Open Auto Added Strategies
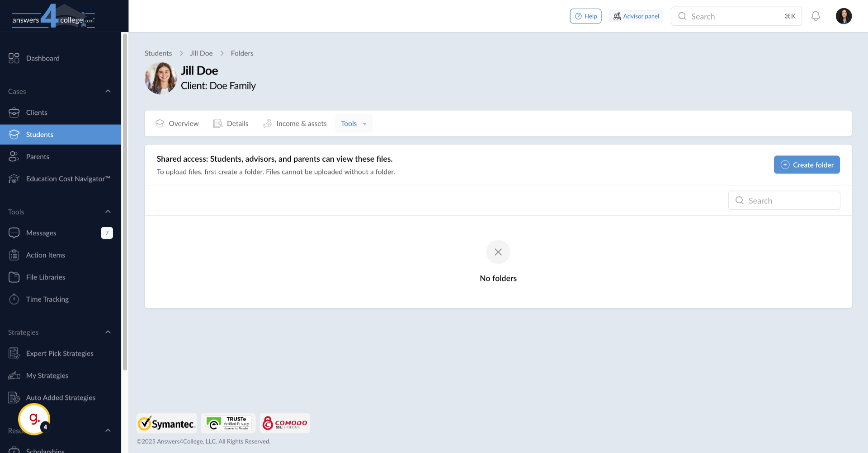This screenshot has height=453, width=868. tap(61, 397)
